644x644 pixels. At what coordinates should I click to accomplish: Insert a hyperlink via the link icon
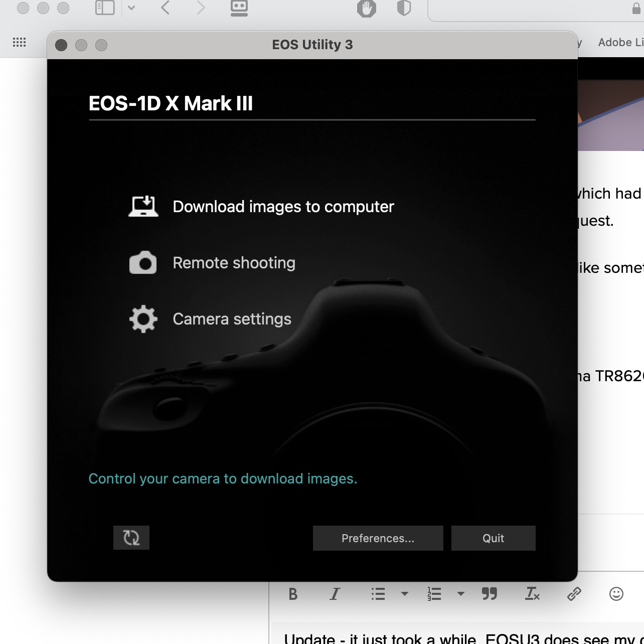[574, 594]
